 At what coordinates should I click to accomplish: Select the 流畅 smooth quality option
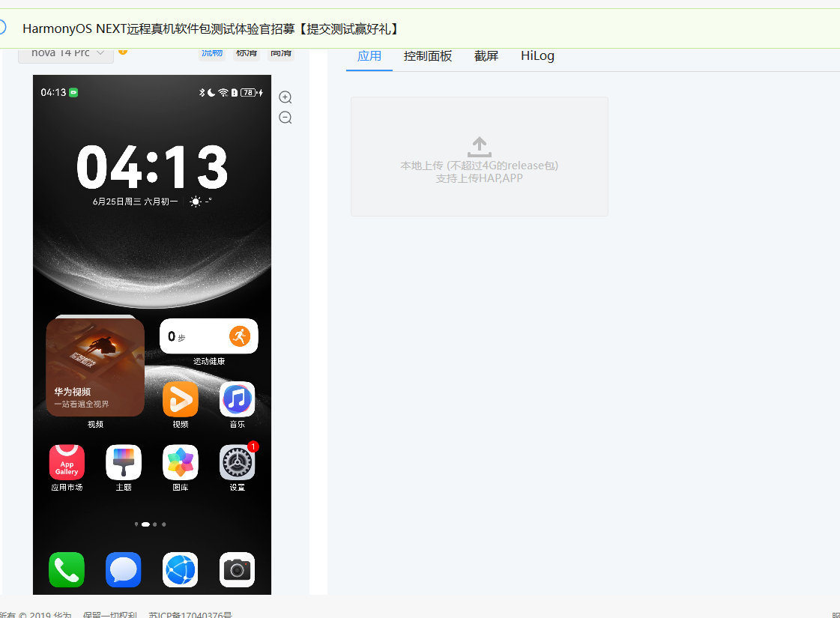coord(211,53)
